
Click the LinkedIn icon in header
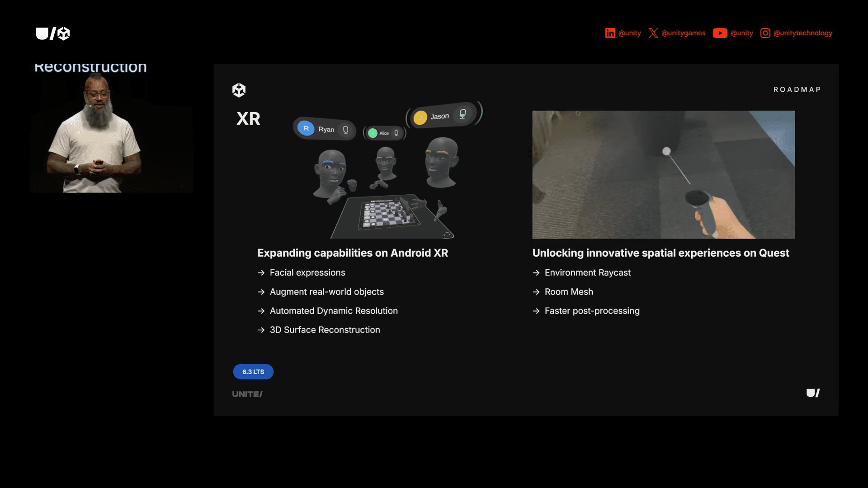point(610,33)
